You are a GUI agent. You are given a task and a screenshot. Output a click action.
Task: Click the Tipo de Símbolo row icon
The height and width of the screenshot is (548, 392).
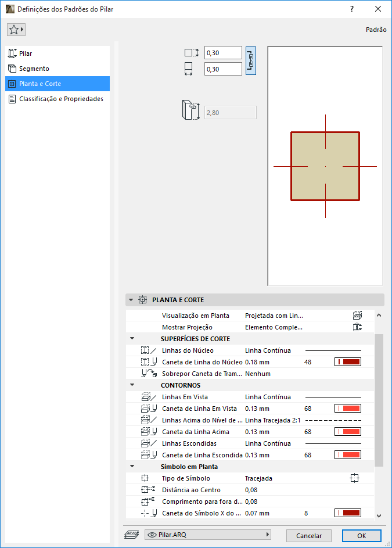point(145,478)
